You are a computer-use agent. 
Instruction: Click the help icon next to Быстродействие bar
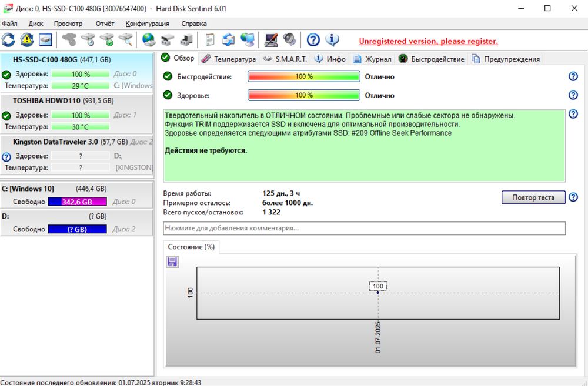(x=573, y=76)
